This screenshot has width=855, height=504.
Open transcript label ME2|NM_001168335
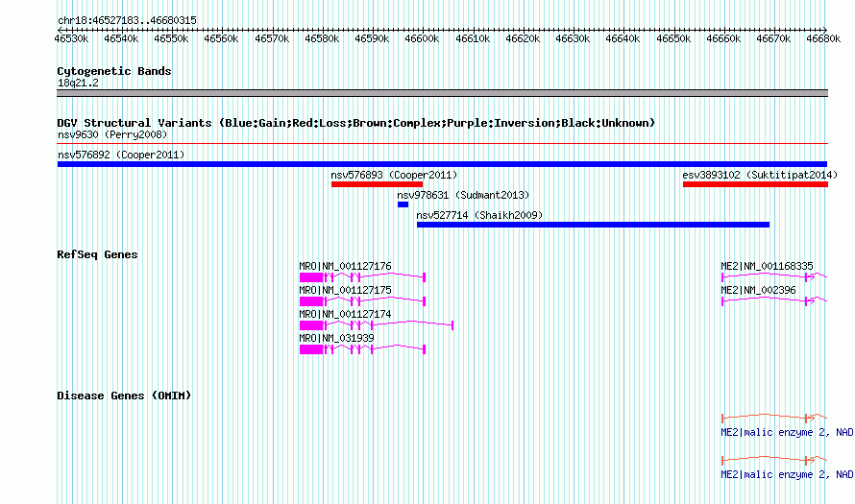(x=767, y=266)
